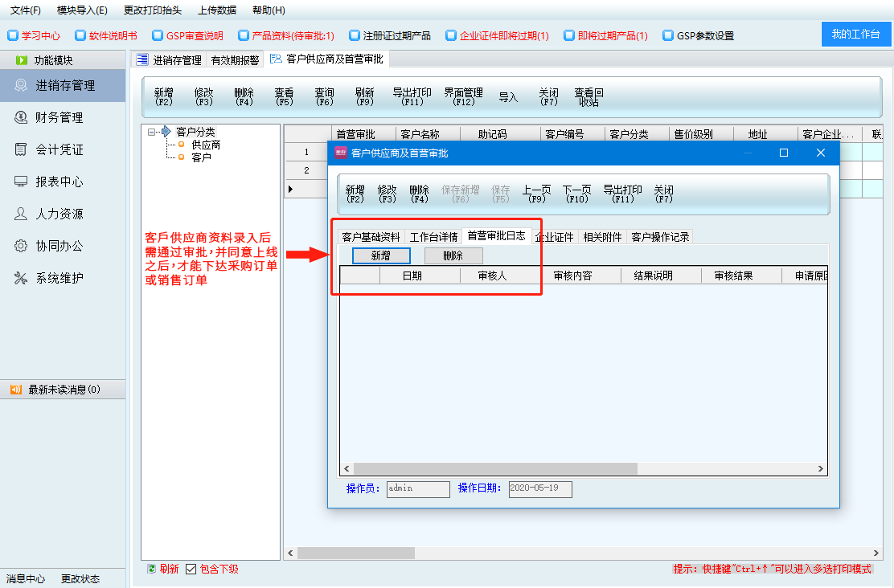The height and width of the screenshot is (588, 894).
Task: Click the 操作员 admin field
Action: (418, 489)
